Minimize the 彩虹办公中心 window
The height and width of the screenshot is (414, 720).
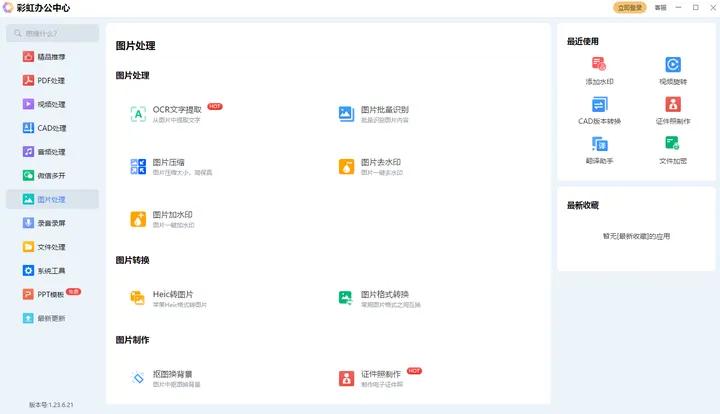pos(679,7)
